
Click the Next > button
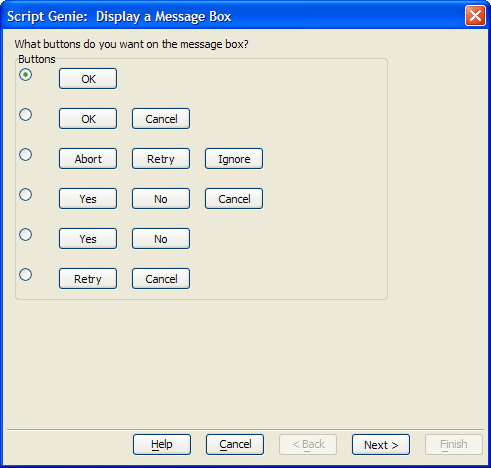381,445
